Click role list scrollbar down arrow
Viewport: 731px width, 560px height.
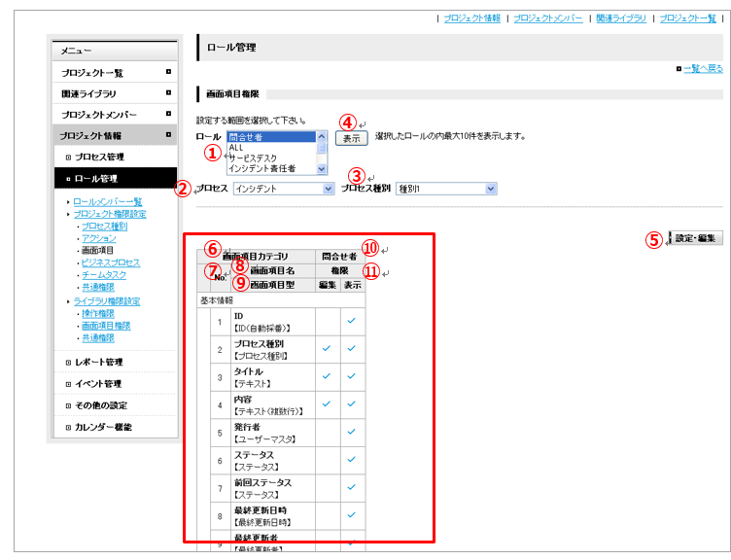click(x=322, y=169)
